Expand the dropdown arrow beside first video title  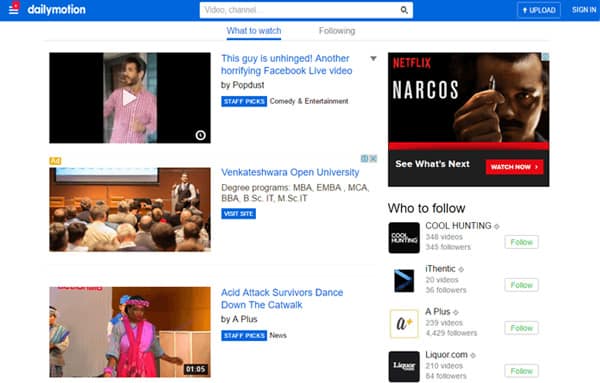[x=373, y=59]
